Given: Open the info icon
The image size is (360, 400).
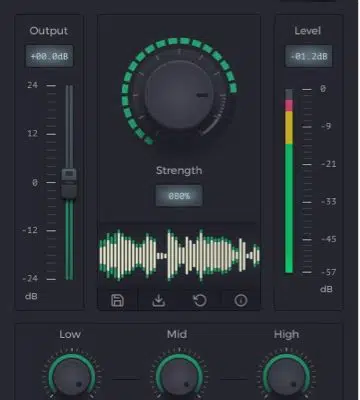Looking at the screenshot, I should point(241,300).
